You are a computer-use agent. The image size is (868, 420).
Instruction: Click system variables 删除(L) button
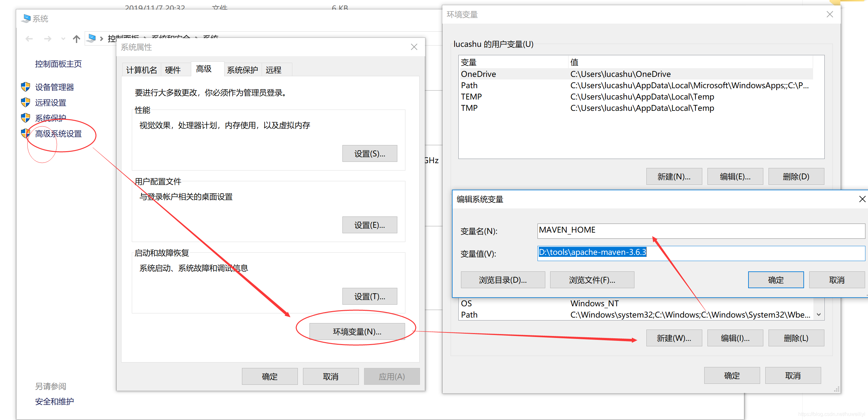796,338
